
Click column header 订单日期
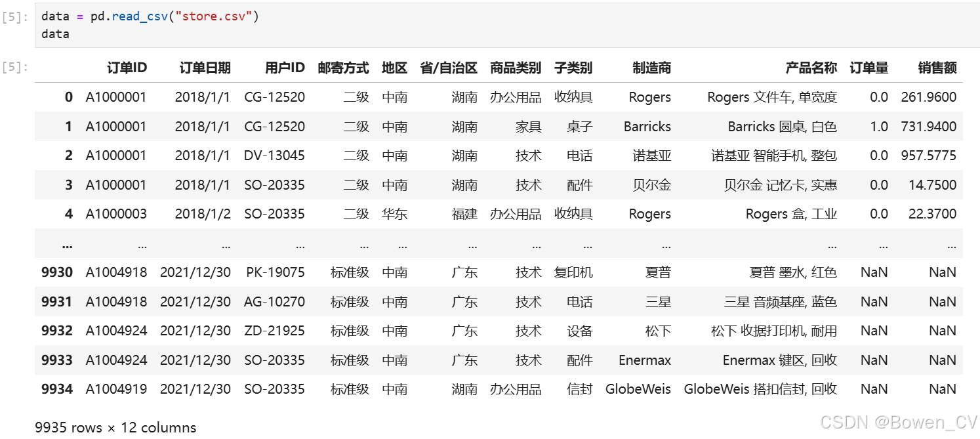[x=205, y=68]
